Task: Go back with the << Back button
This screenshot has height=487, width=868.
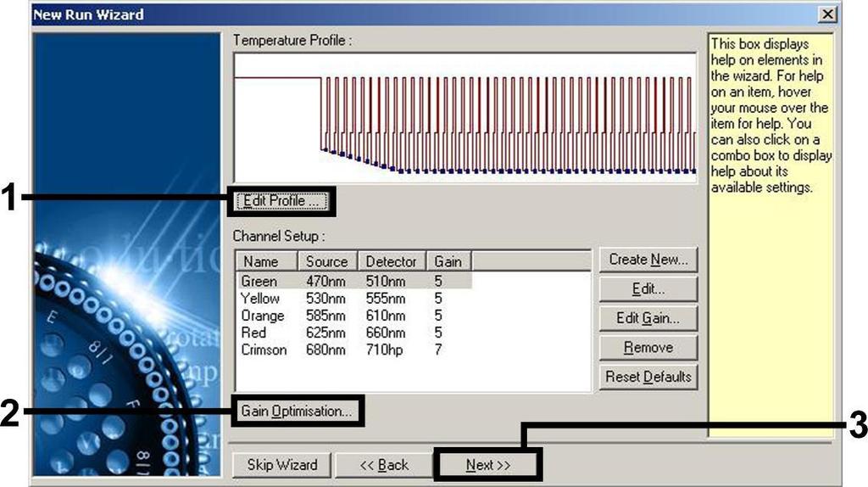Action: click(384, 465)
